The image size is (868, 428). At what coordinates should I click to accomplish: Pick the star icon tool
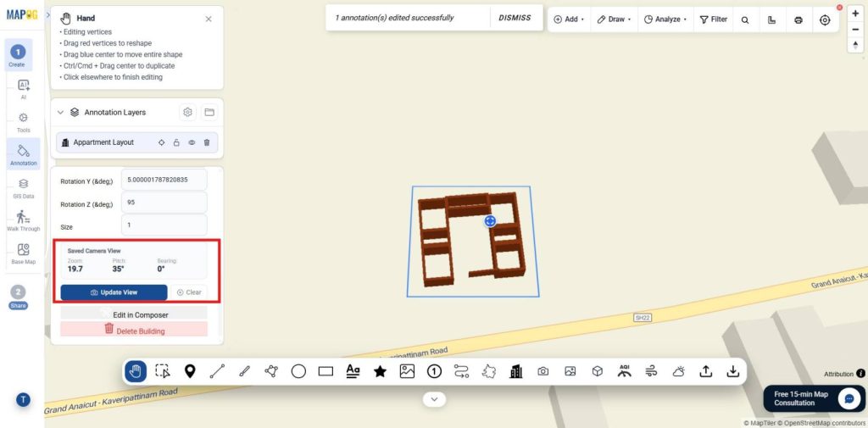click(x=380, y=371)
